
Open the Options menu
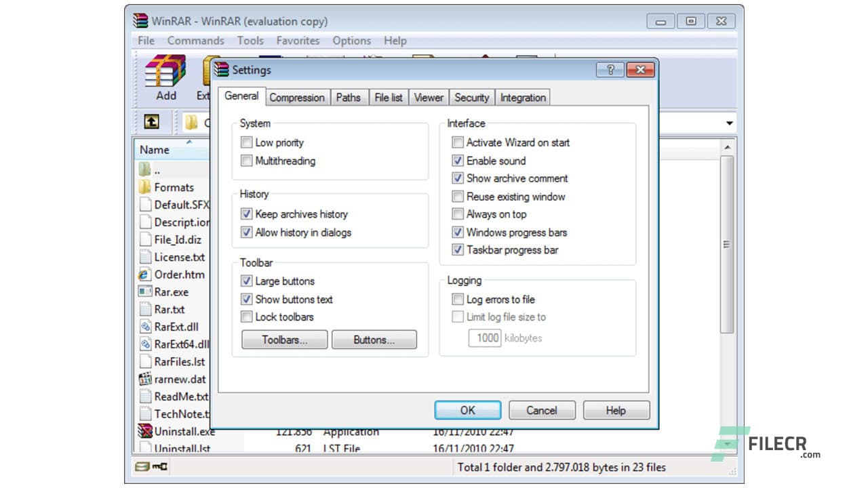351,41
